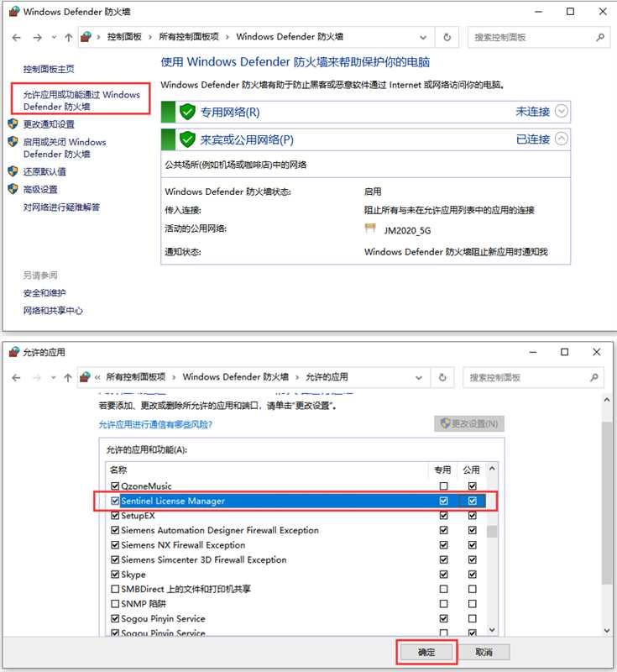Open 启用或关闭 Windows Defender 防火墙 link

pyautogui.click(x=65, y=148)
